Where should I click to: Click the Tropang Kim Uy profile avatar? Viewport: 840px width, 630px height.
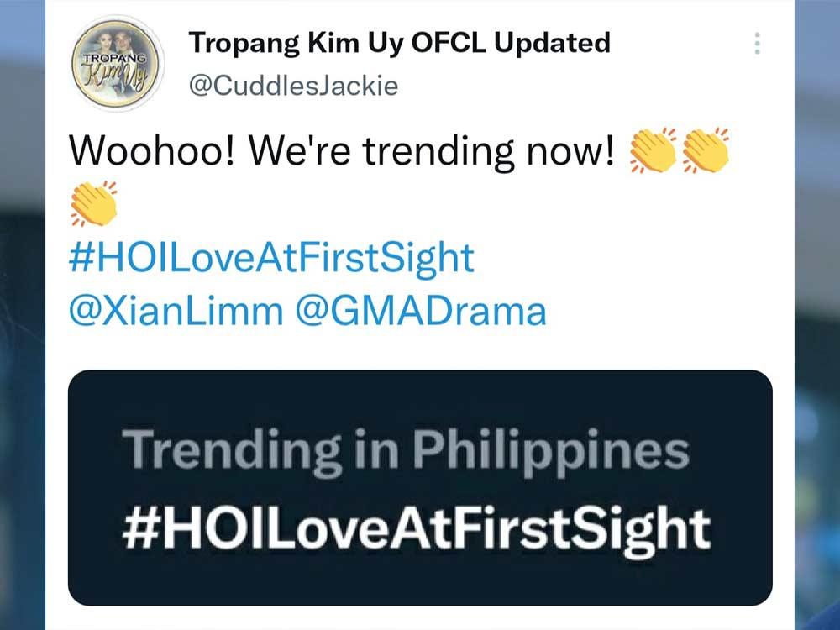click(x=116, y=63)
